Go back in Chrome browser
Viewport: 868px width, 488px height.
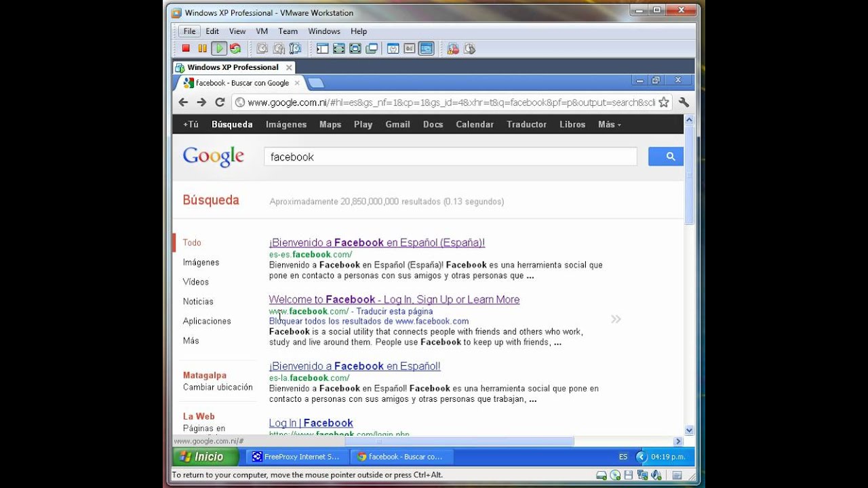(183, 102)
